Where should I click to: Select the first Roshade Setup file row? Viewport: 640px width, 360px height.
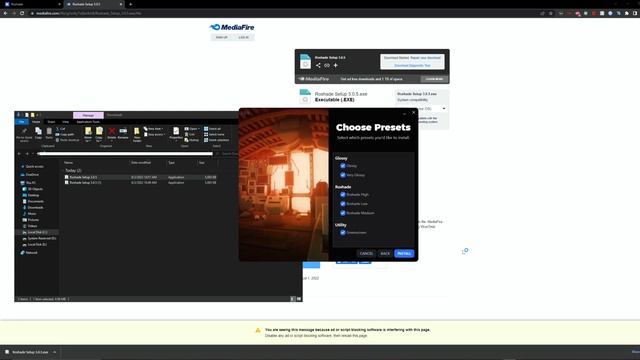141,177
